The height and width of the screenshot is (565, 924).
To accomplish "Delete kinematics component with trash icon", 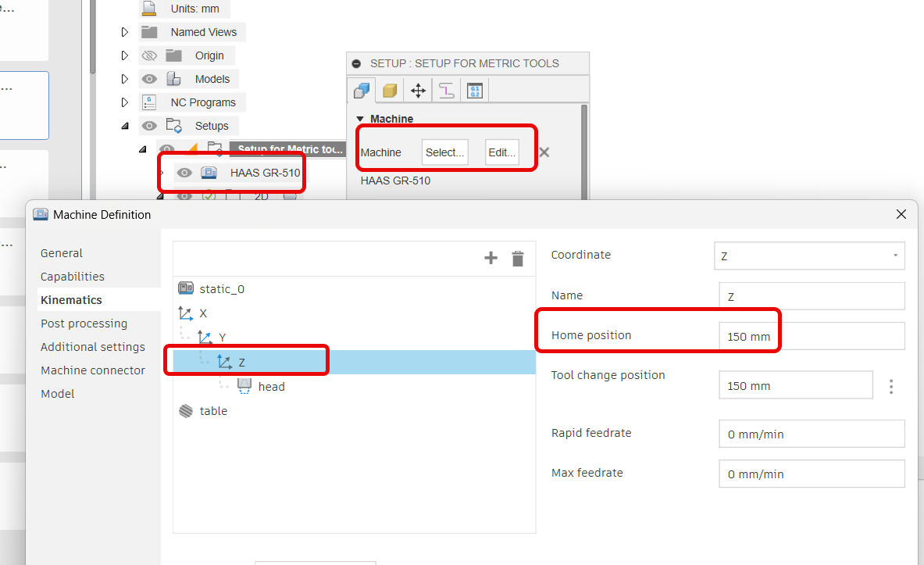I will (518, 259).
